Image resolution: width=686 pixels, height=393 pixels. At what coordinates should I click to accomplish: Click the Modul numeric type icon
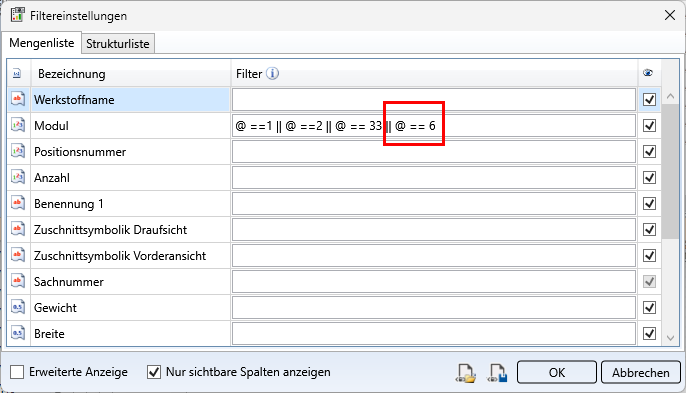tap(18, 126)
